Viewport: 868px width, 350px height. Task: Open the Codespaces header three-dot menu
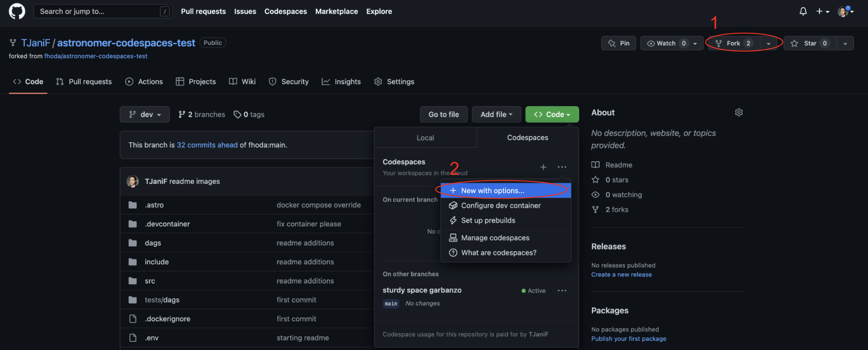tap(562, 167)
